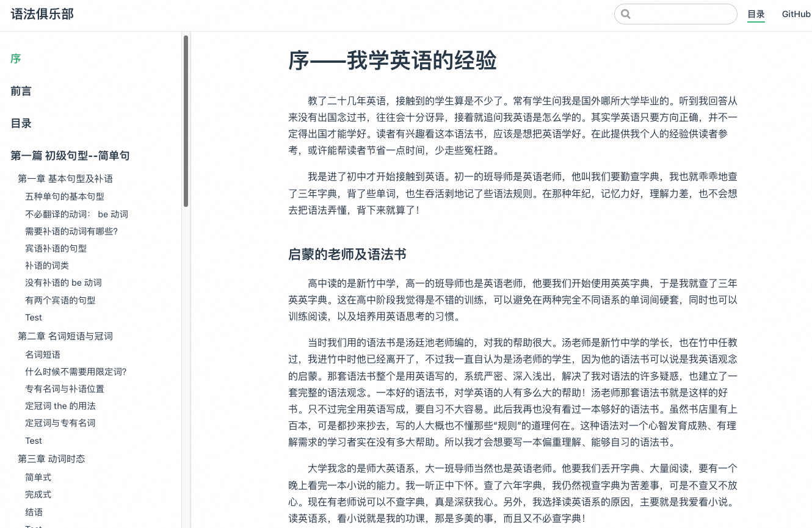This screenshot has width=812, height=528.
Task: Open 定冠词 the 的用法 page
Action: point(60,406)
